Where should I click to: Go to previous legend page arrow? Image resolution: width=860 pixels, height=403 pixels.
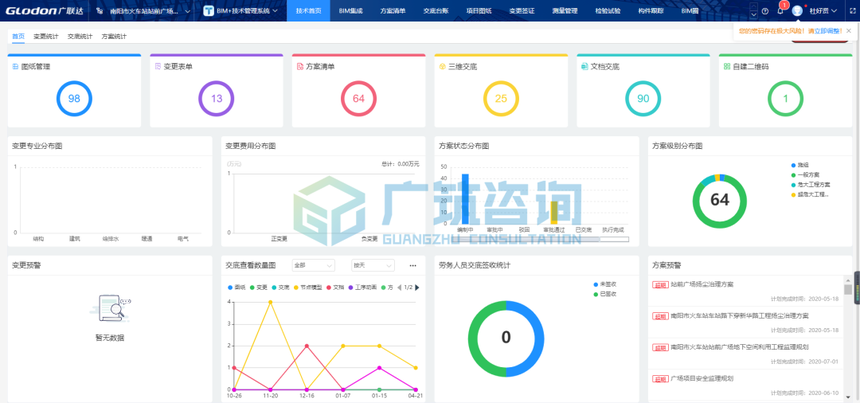click(399, 287)
